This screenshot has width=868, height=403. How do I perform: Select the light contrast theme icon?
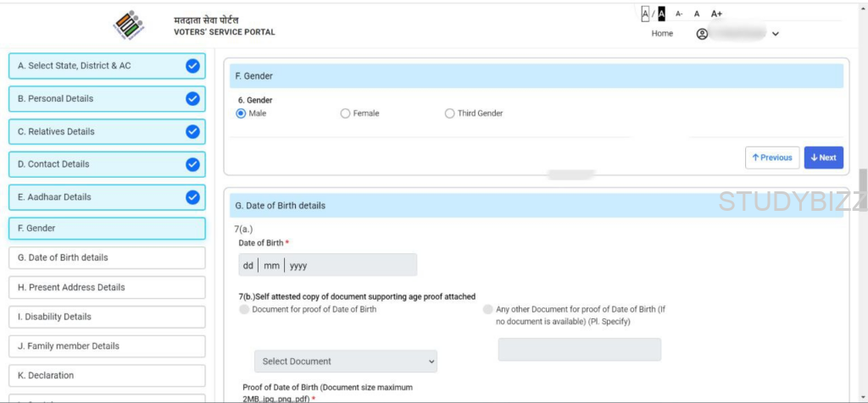click(645, 14)
